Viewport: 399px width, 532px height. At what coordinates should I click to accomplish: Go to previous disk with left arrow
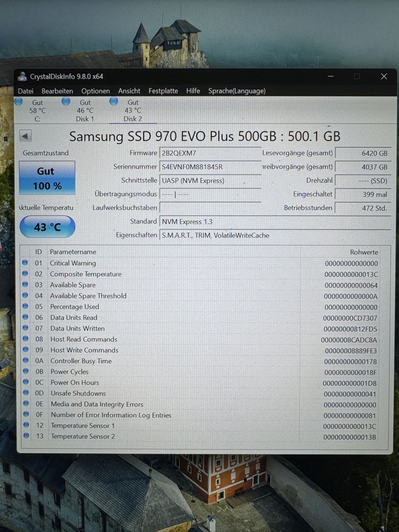[26, 136]
